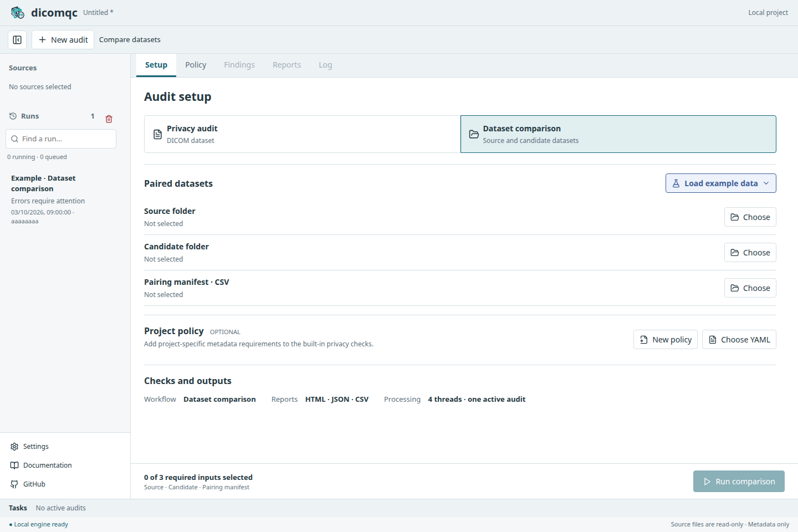Click 0 running · 0 queued status
This screenshot has width=798, height=532.
tap(37, 157)
